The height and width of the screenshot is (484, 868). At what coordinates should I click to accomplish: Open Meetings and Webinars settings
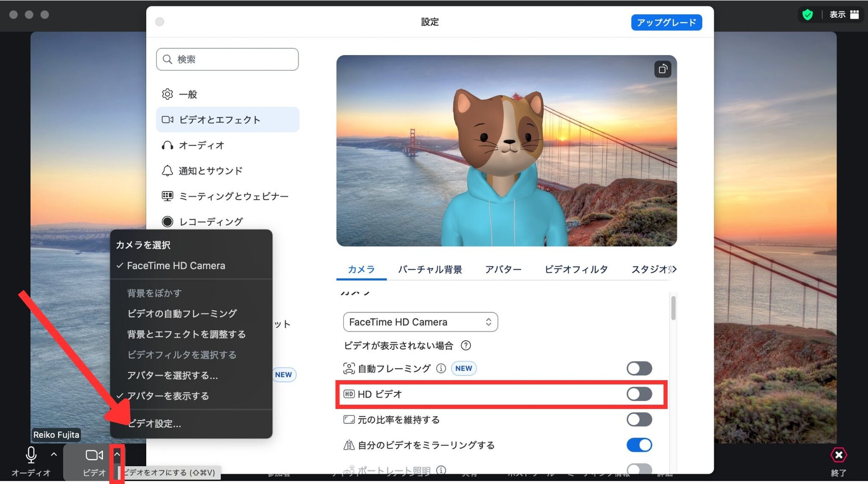point(233,196)
